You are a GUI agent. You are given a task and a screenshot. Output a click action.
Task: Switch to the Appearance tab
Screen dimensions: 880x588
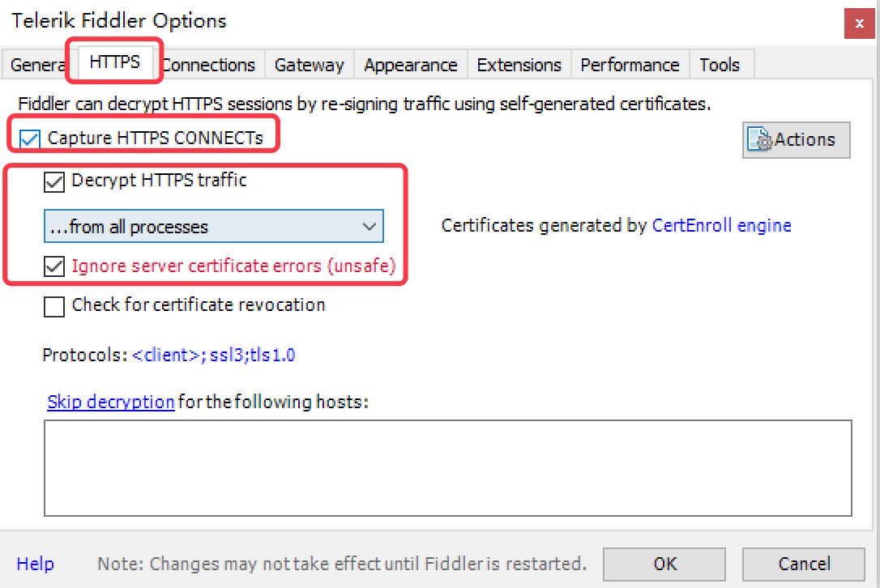tap(410, 65)
